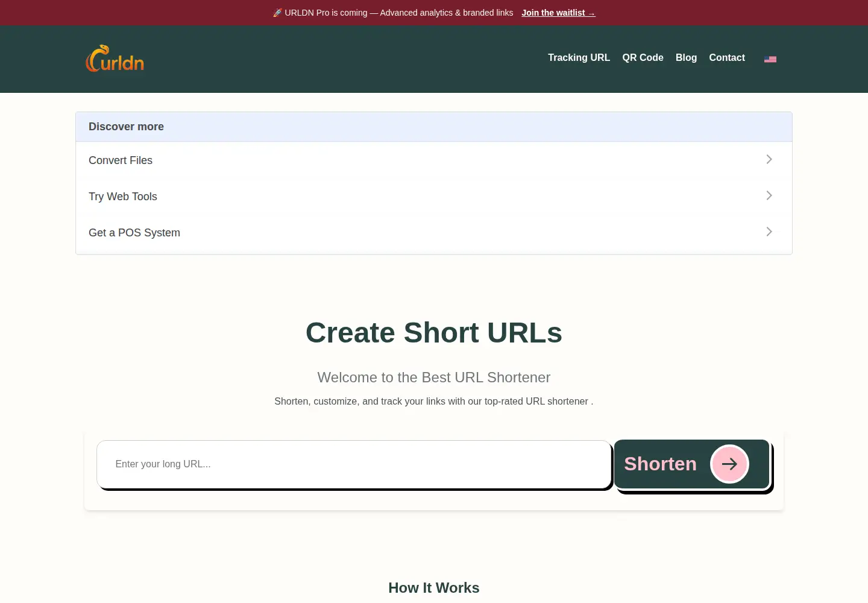Click the How It Works heading
Image resolution: width=868 pixels, height=603 pixels.
tap(434, 588)
